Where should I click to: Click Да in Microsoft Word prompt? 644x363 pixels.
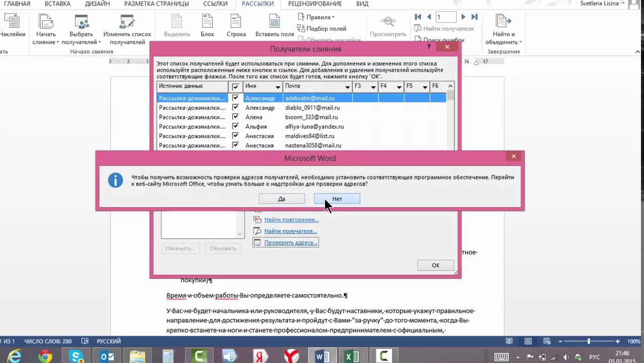point(282,199)
